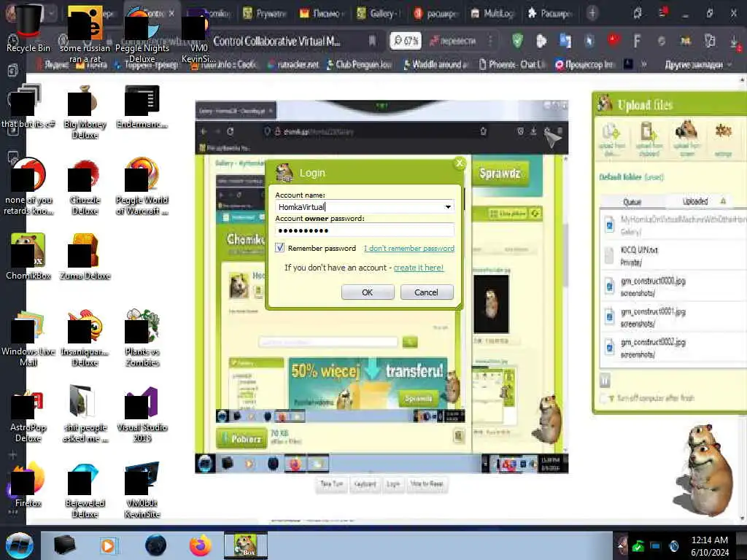Open Plants vs Zombies desktop shortcut
Viewport: 747px width, 560px height.
(142, 338)
